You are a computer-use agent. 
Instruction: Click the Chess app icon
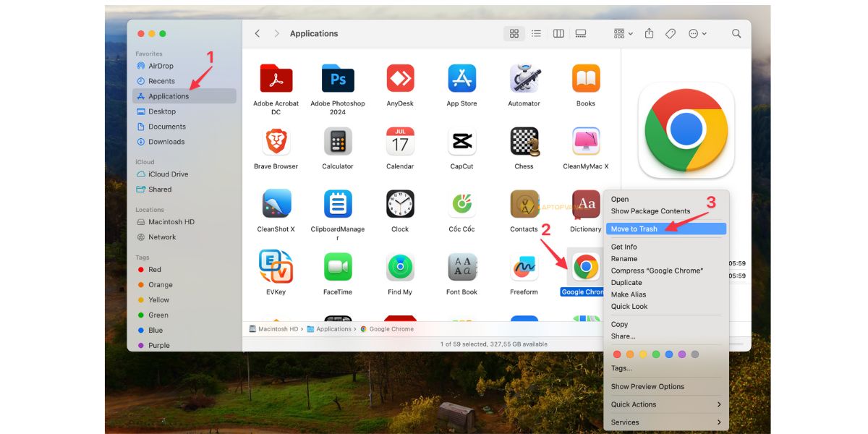524,141
